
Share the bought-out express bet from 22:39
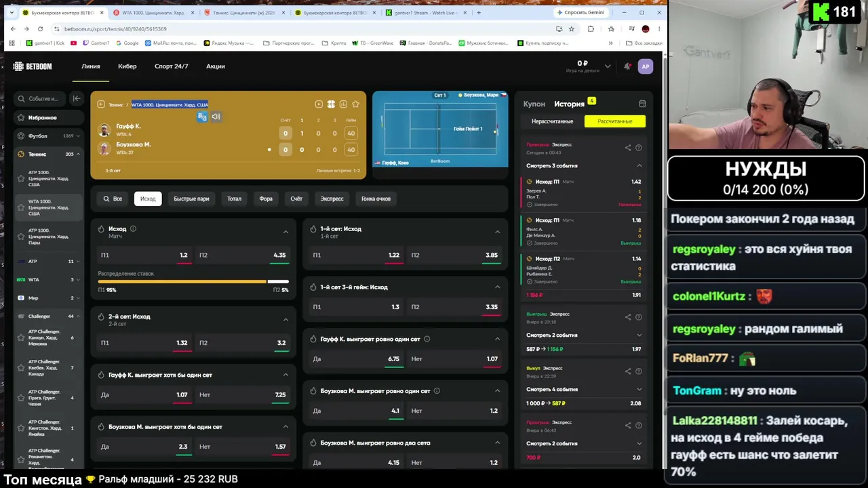[x=628, y=371]
